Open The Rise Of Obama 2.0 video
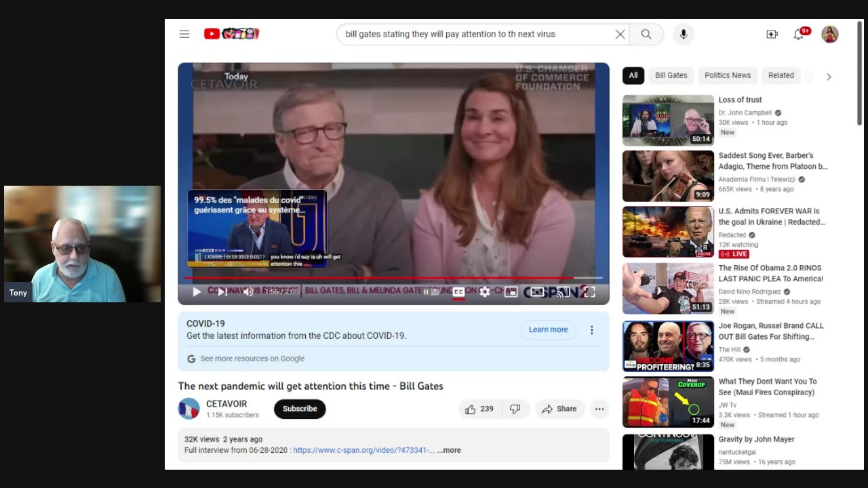Screen dimensions: 868x488 [771, 273]
